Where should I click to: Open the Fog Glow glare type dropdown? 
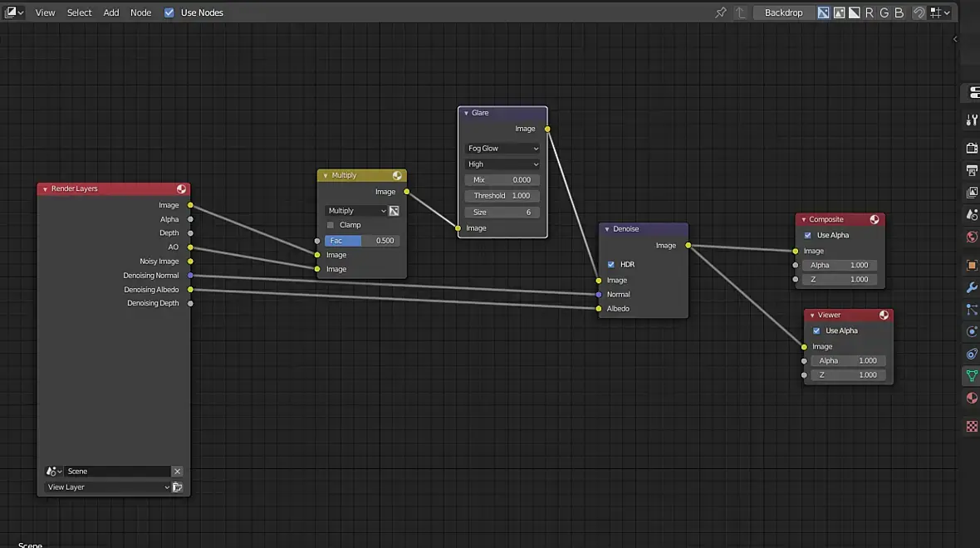pos(502,149)
